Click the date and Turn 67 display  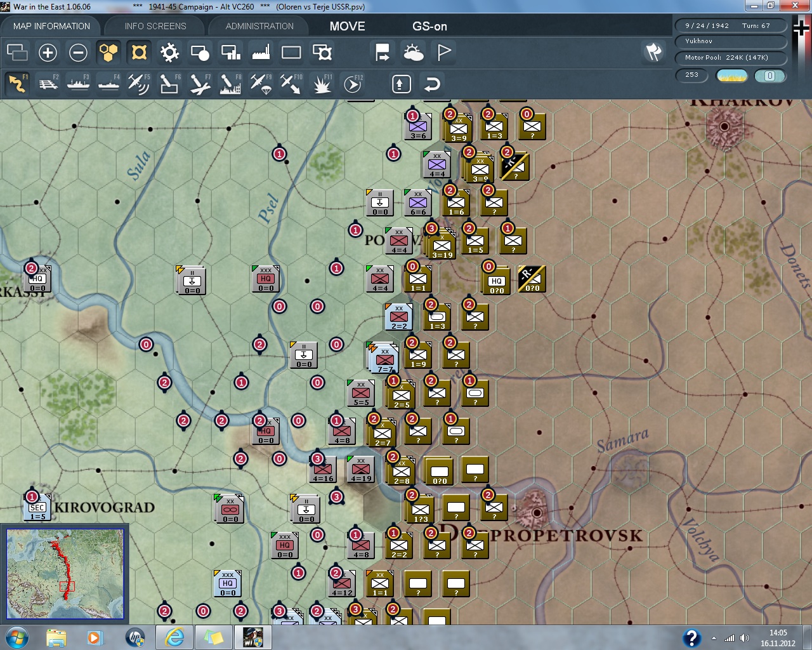(x=730, y=26)
